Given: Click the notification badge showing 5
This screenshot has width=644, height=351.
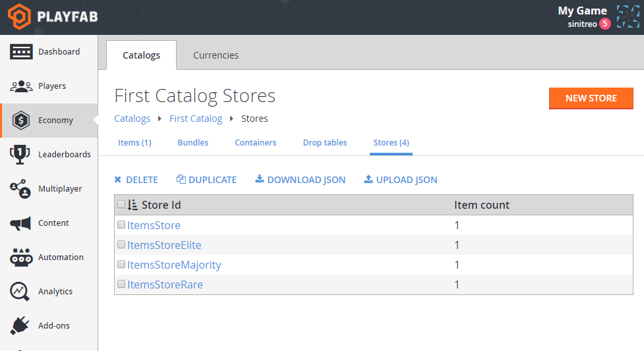Looking at the screenshot, I should [604, 24].
